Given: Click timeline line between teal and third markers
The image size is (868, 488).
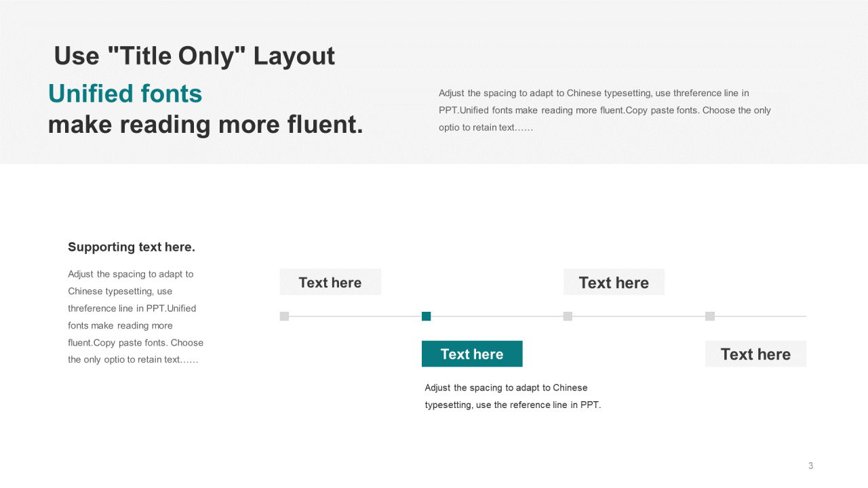Looking at the screenshot, I should (497, 316).
